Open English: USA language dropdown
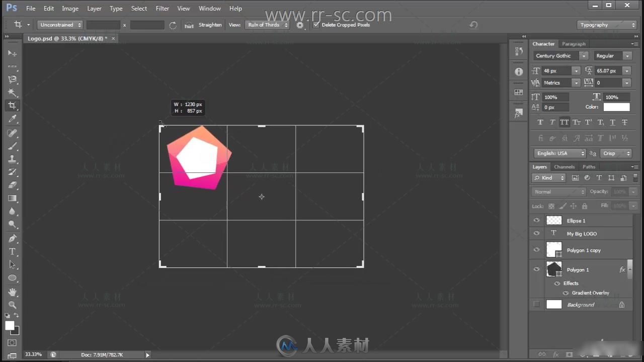 (560, 153)
